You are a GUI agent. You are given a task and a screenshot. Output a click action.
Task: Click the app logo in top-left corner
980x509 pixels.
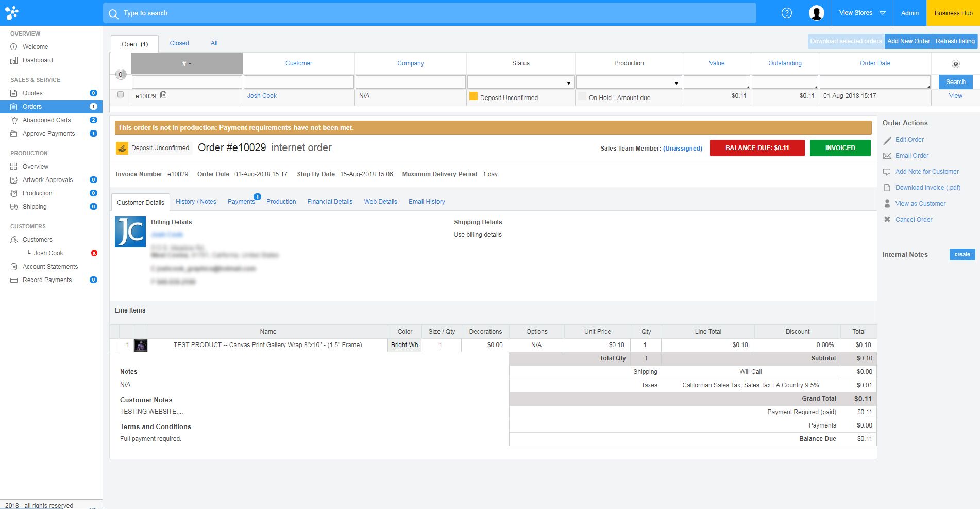coord(11,13)
